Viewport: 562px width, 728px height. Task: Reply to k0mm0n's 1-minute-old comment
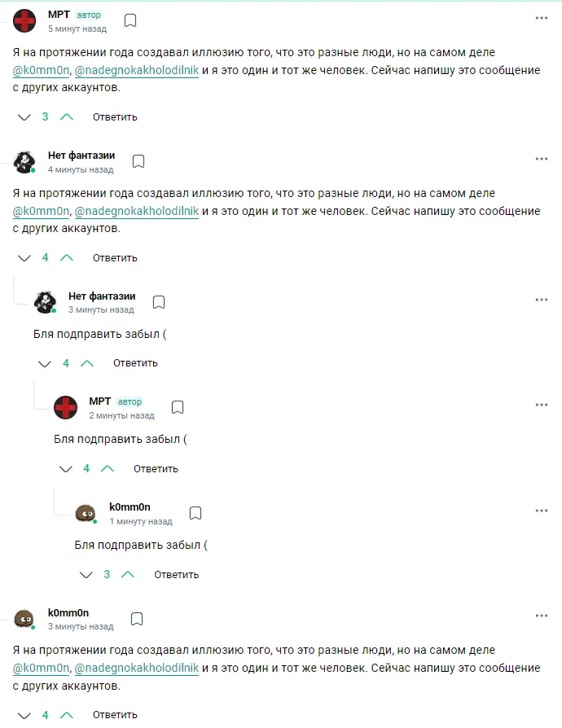click(x=177, y=575)
